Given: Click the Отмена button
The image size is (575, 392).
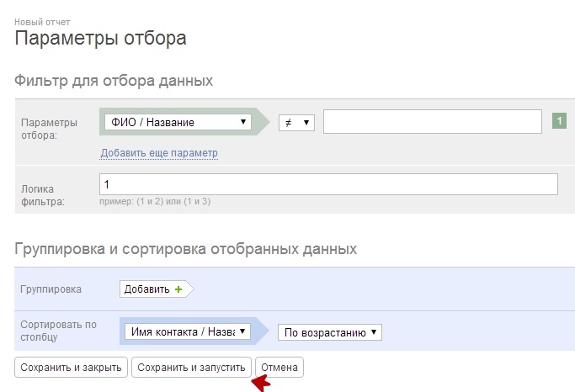Looking at the screenshot, I should pos(280,368).
